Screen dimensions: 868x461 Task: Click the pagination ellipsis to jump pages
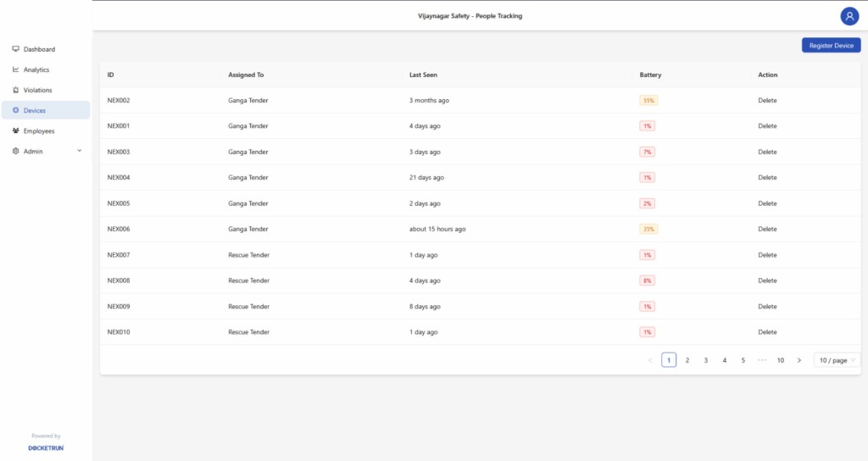point(761,360)
